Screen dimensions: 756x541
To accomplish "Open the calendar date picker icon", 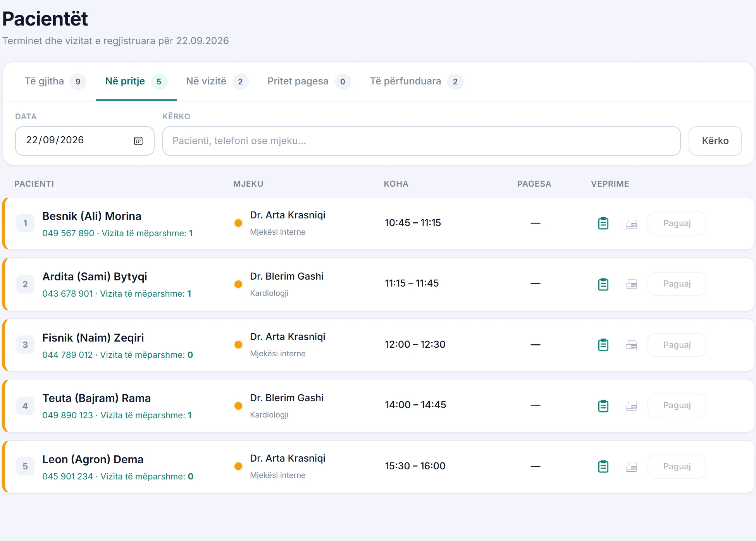I will pos(138,141).
